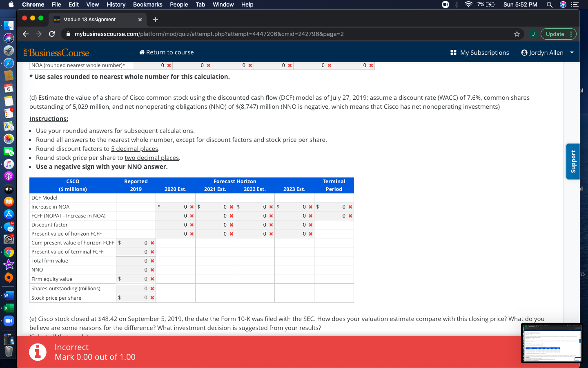Edit FCFF 2021 Est. input field
The height and width of the screenshot is (368, 588).
215,216
